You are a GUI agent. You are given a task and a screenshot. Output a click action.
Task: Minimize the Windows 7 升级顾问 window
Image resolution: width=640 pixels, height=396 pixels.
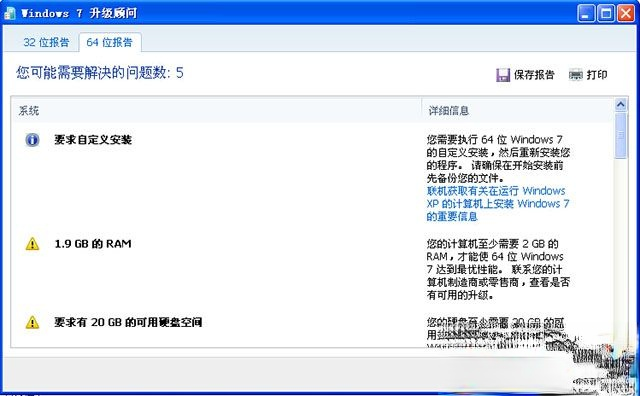click(586, 13)
